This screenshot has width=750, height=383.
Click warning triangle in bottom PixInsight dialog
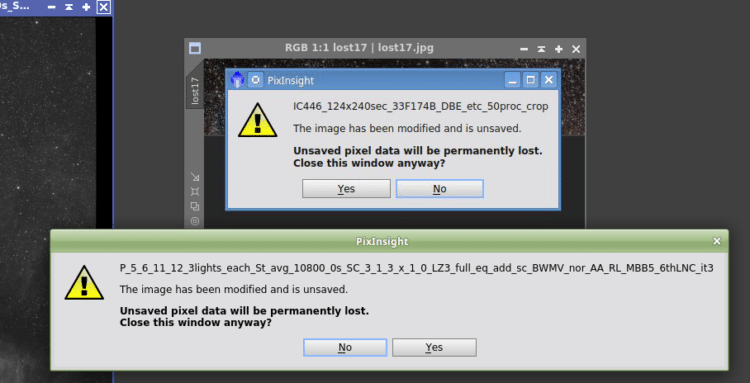click(84, 283)
